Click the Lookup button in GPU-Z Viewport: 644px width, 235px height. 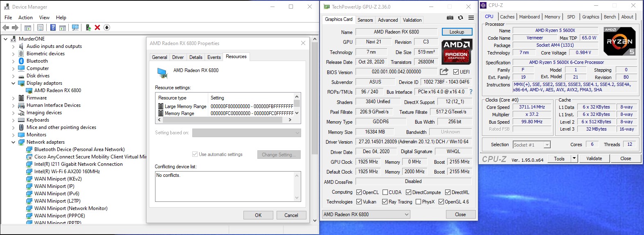[457, 32]
